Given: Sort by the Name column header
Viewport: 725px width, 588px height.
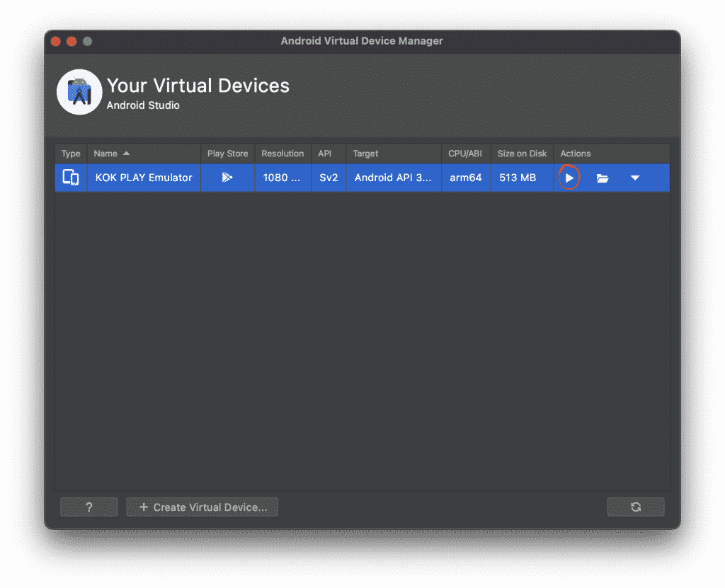Looking at the screenshot, I should pos(144,154).
